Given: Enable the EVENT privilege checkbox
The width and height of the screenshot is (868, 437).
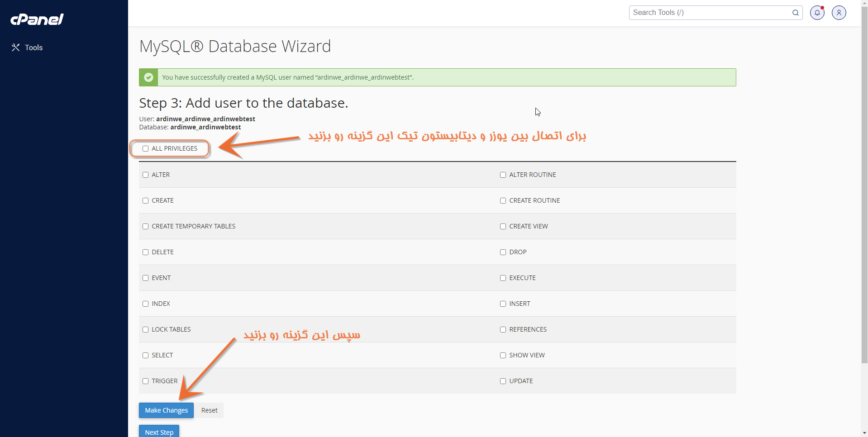Looking at the screenshot, I should tap(145, 278).
